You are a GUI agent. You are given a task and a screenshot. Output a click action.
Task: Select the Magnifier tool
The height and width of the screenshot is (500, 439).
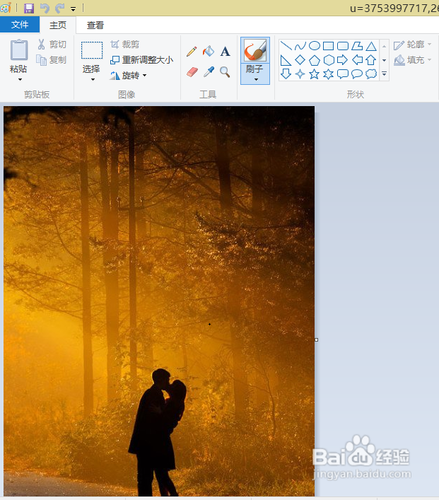[x=225, y=72]
